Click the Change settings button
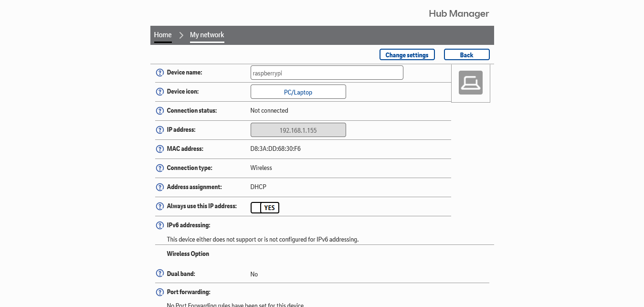 (407, 55)
